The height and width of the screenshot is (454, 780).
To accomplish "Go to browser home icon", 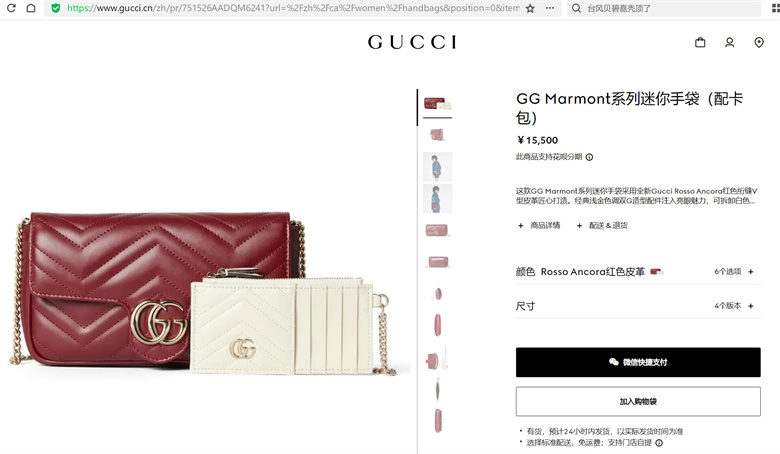I will 31,8.
